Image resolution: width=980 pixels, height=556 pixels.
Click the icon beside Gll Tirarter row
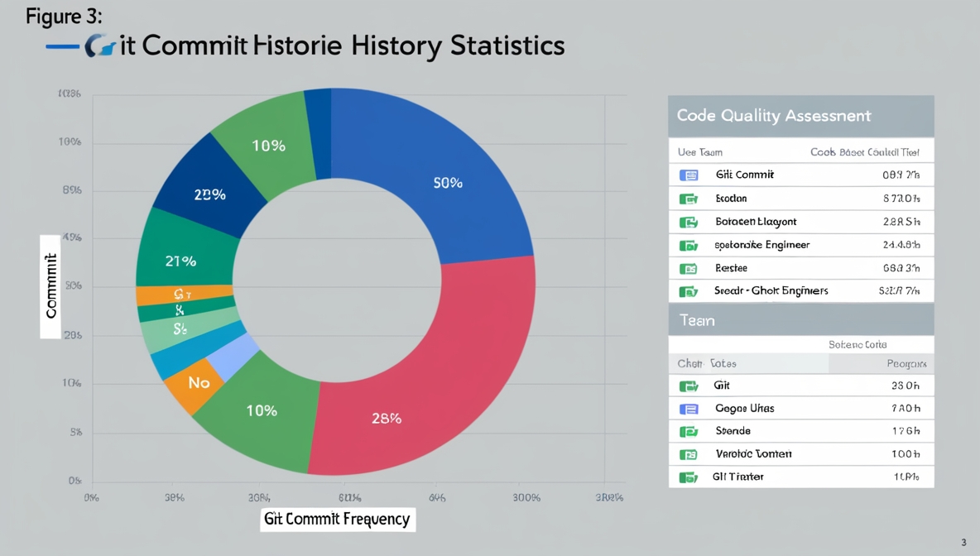tap(689, 477)
